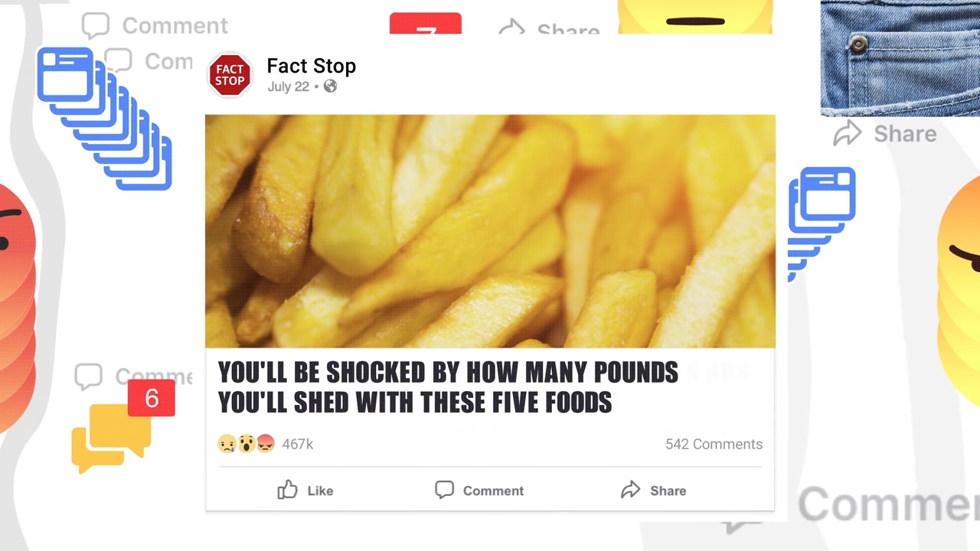
Task: Comment on the Fact Stop post
Action: tap(479, 490)
